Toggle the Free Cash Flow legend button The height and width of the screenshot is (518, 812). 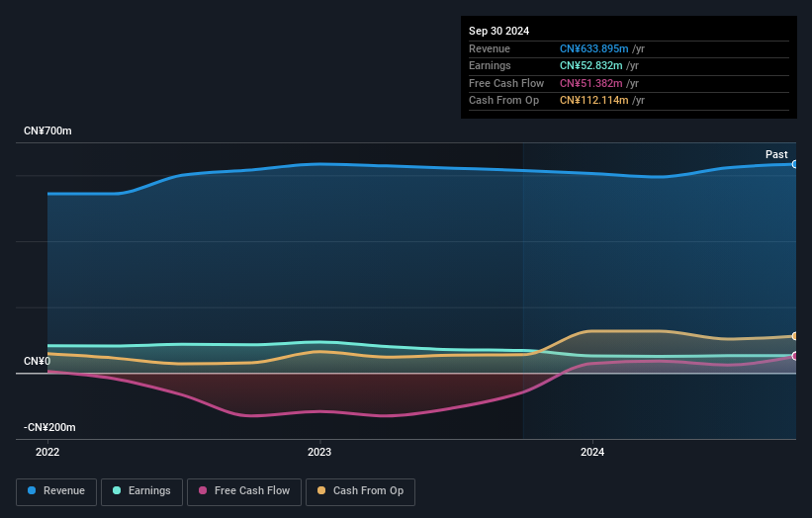coord(244,491)
